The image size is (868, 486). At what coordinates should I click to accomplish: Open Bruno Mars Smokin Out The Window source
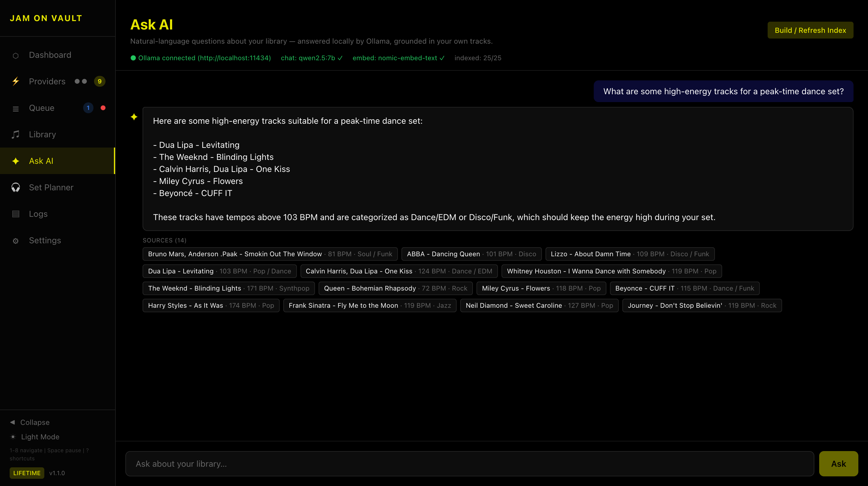point(270,254)
